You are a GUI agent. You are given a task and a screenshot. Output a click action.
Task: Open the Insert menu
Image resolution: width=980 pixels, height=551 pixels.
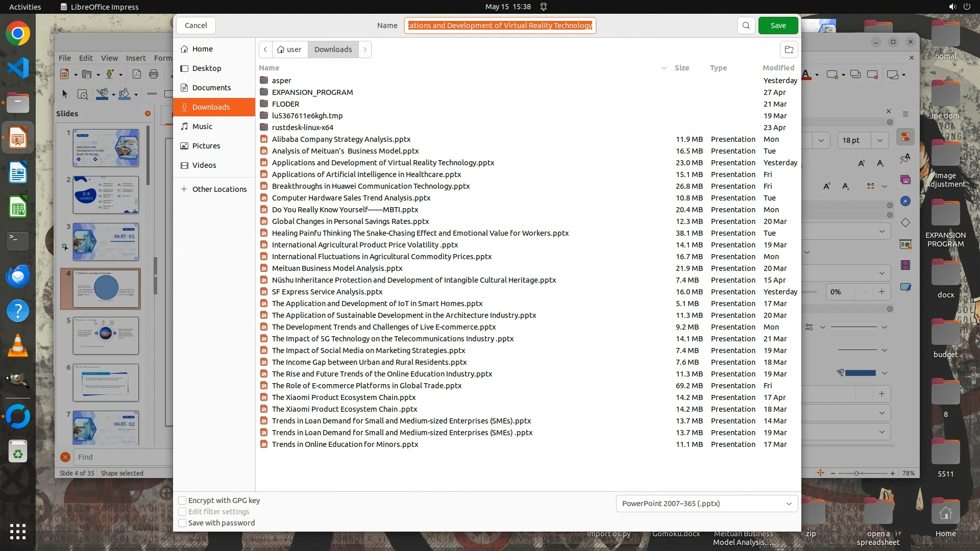pos(136,58)
